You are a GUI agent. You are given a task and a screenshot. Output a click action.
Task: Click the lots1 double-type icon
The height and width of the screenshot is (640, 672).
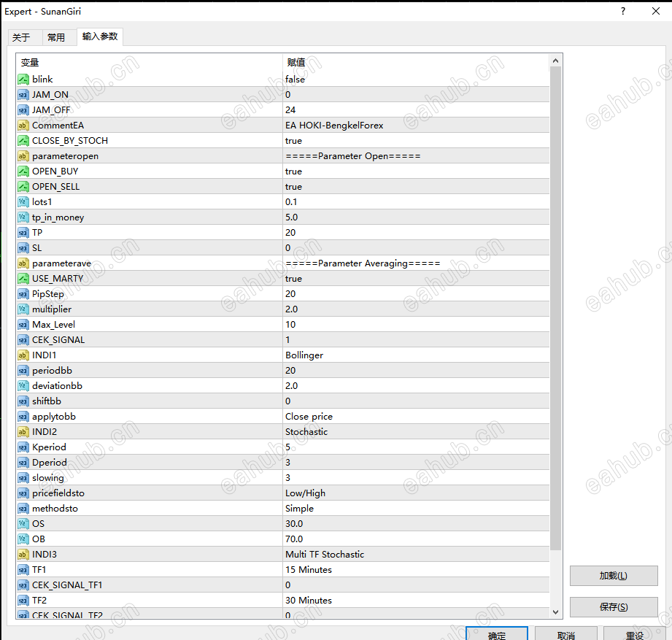(x=23, y=202)
